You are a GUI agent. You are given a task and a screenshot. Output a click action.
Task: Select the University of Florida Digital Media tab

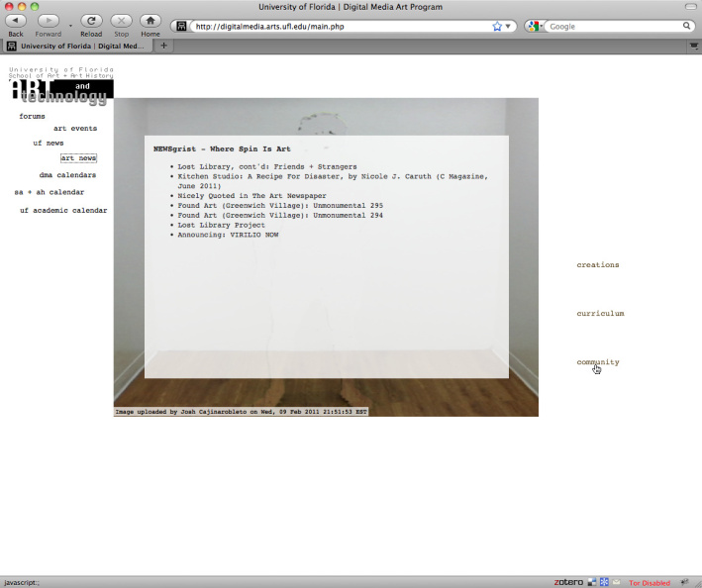tap(78, 46)
